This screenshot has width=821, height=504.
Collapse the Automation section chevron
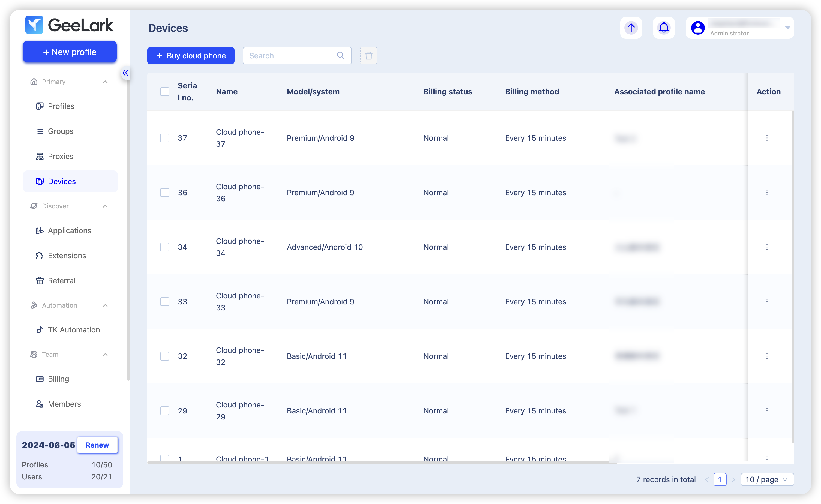click(x=105, y=305)
